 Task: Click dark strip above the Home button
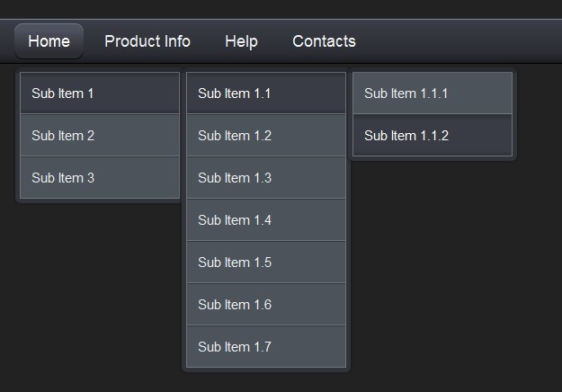point(49,9)
